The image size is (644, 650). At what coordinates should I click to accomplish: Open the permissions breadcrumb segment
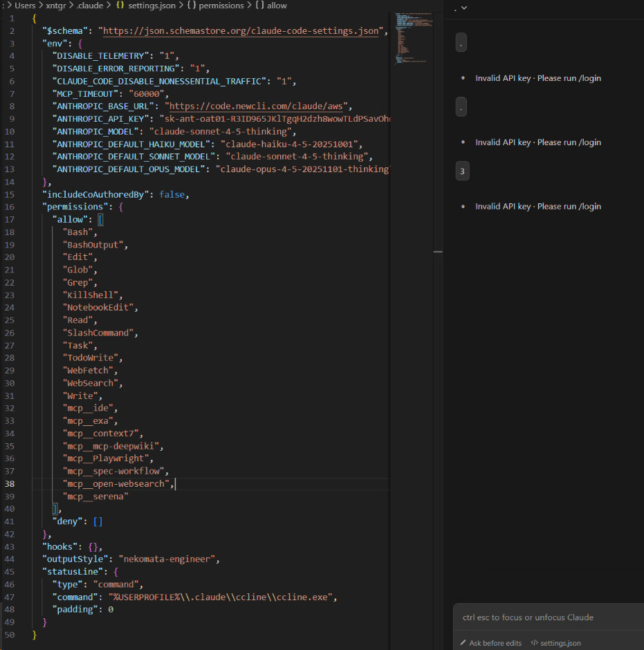pyautogui.click(x=221, y=6)
